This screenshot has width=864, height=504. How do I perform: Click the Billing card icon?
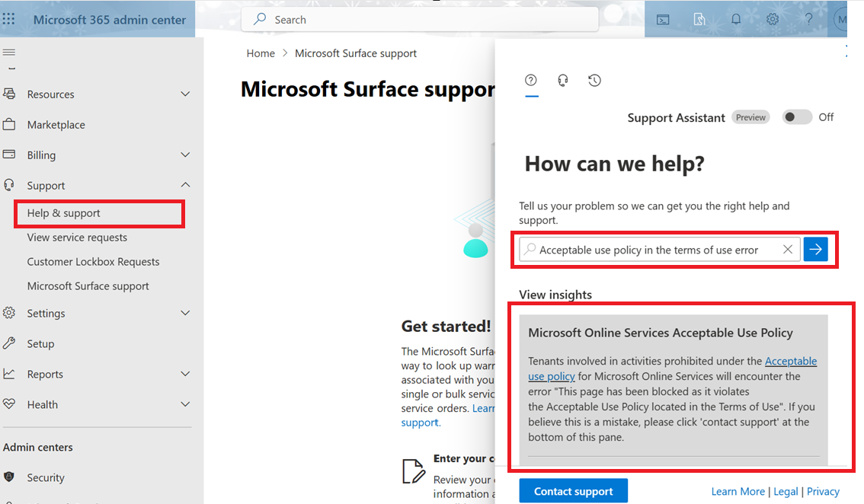point(9,155)
